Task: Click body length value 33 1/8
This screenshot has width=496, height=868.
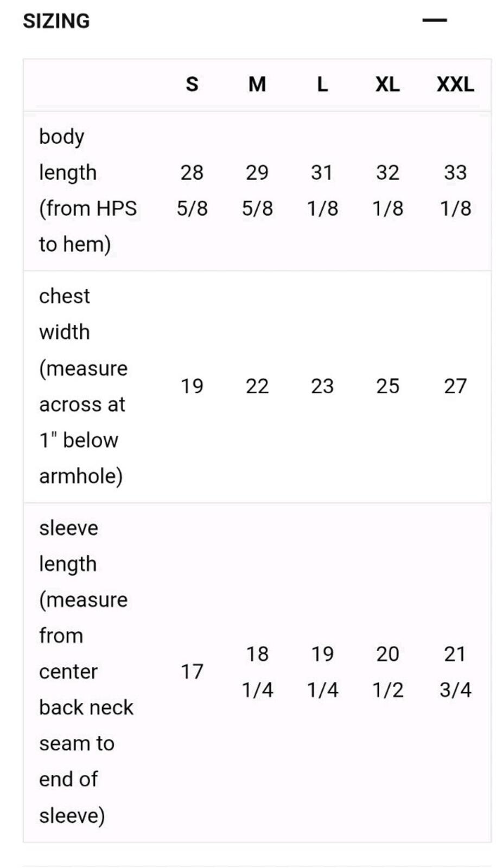Action: point(455,190)
